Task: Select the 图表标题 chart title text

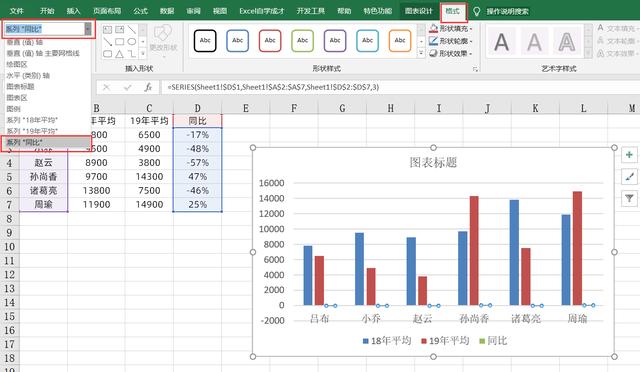Action: pos(433,163)
